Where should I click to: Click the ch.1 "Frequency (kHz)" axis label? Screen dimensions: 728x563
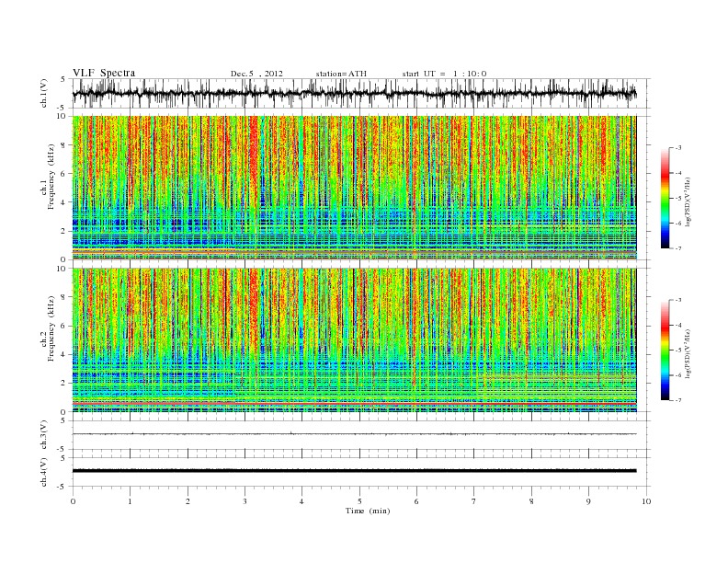[51, 177]
